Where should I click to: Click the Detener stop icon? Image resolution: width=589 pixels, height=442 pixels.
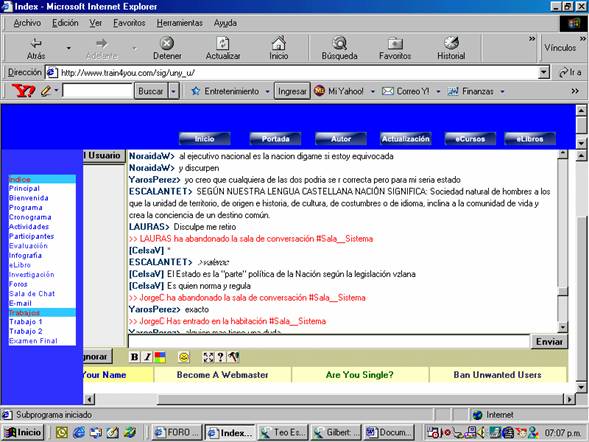click(x=167, y=43)
